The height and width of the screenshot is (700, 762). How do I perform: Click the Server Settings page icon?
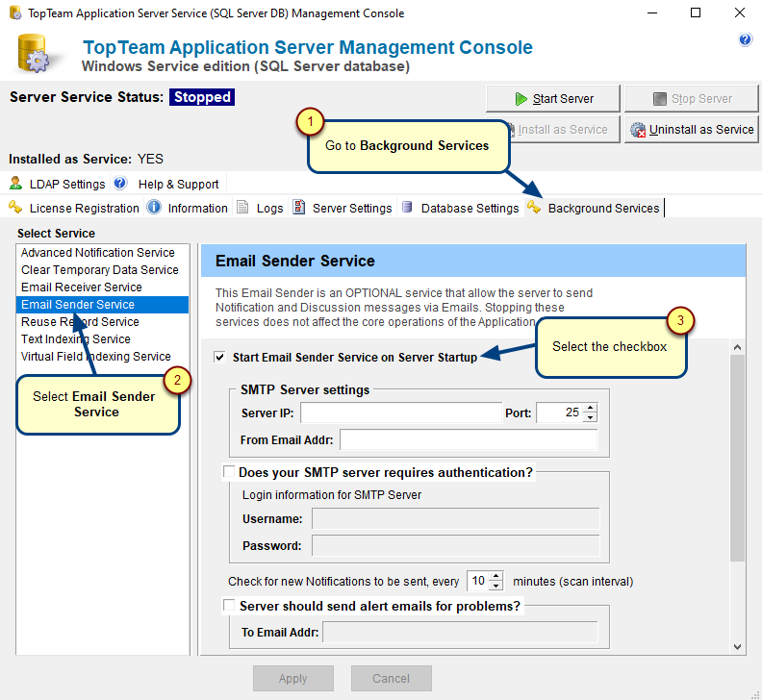pos(298,208)
